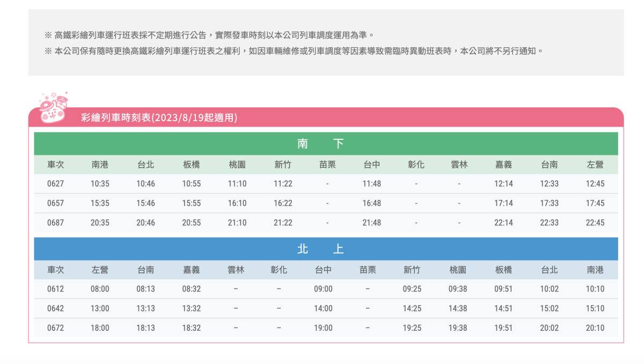644x364 pixels.
Task: Click the timetable title 彩繪列車時刻表(2023/8/19起適用)
Action: tap(159, 118)
